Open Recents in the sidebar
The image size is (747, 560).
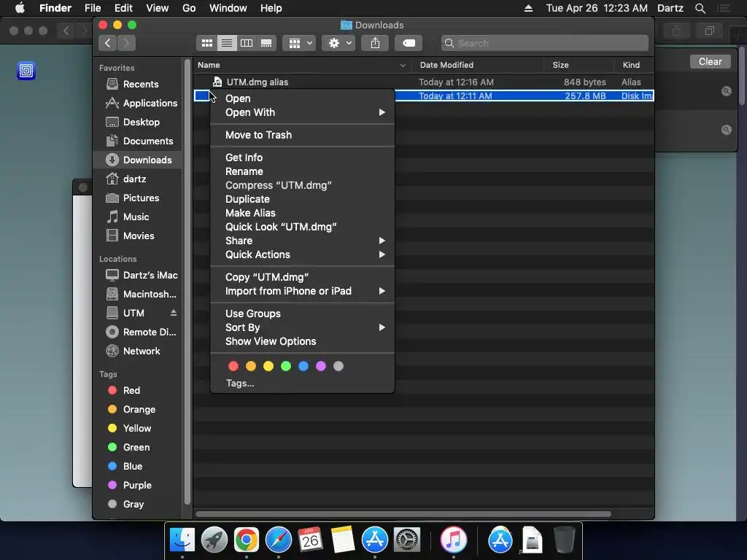(137, 85)
